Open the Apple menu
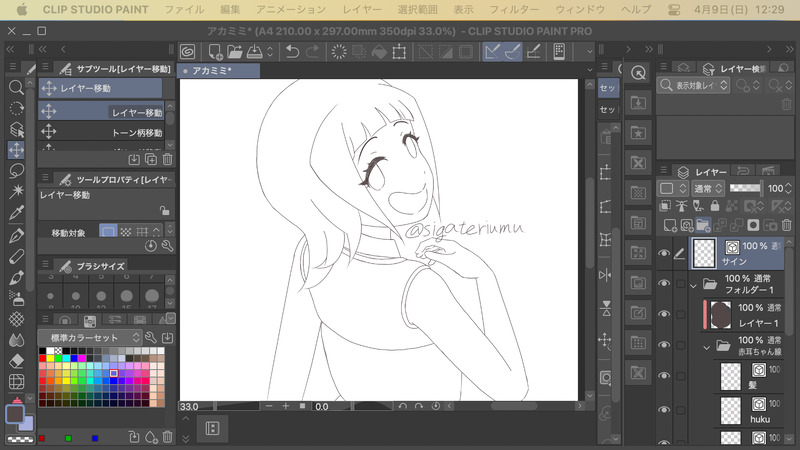Image resolution: width=800 pixels, height=450 pixels. [x=21, y=9]
